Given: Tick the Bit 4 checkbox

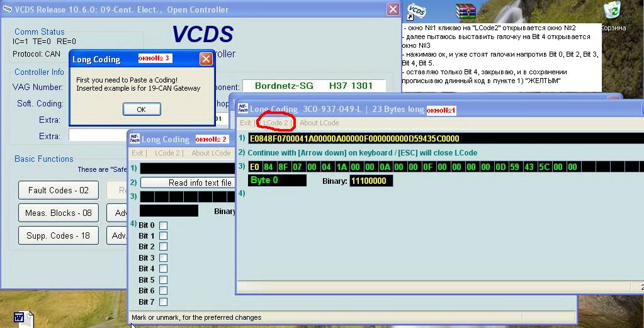Looking at the screenshot, I should [163, 269].
